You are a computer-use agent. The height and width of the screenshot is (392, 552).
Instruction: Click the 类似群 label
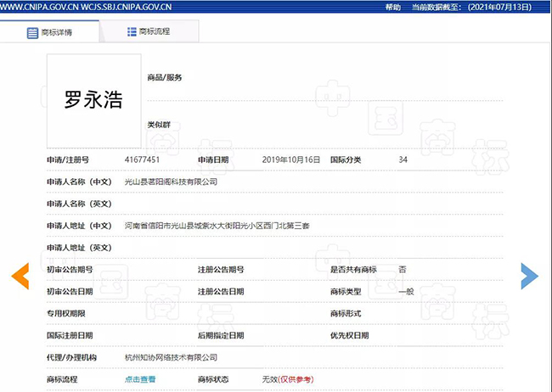pos(159,125)
